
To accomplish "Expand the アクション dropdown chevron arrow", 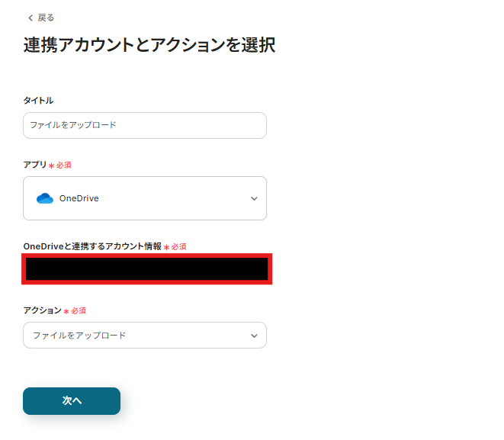I will coord(254,336).
